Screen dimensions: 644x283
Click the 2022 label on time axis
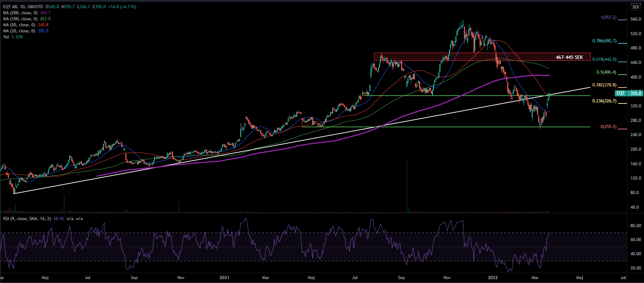point(492,278)
